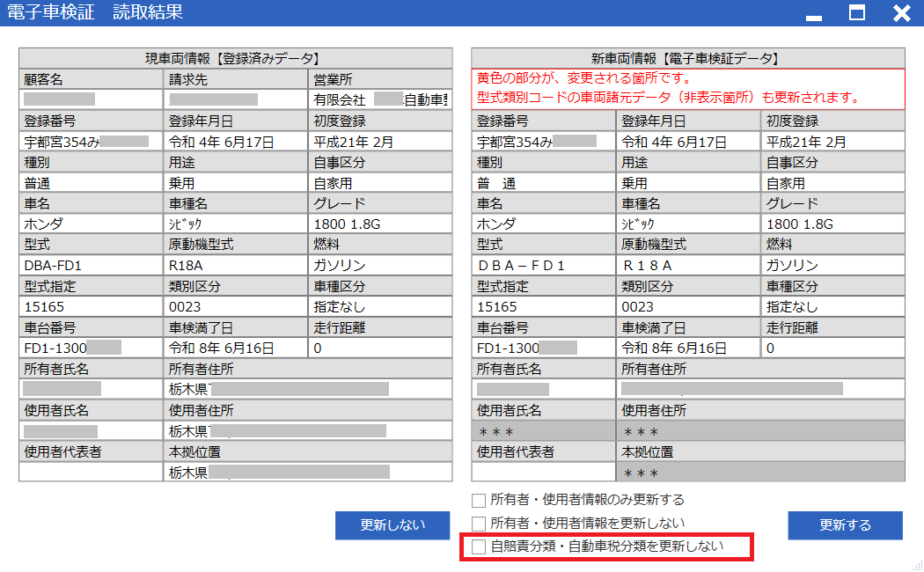Image resolution: width=924 pixels, height=572 pixels.
Task: Click 型式 value in 新車両情報 panel
Action: point(543,265)
